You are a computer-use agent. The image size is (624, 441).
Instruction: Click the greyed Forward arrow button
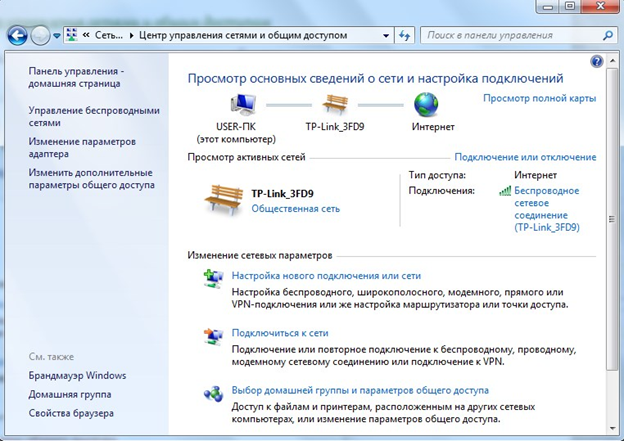pyautogui.click(x=40, y=36)
